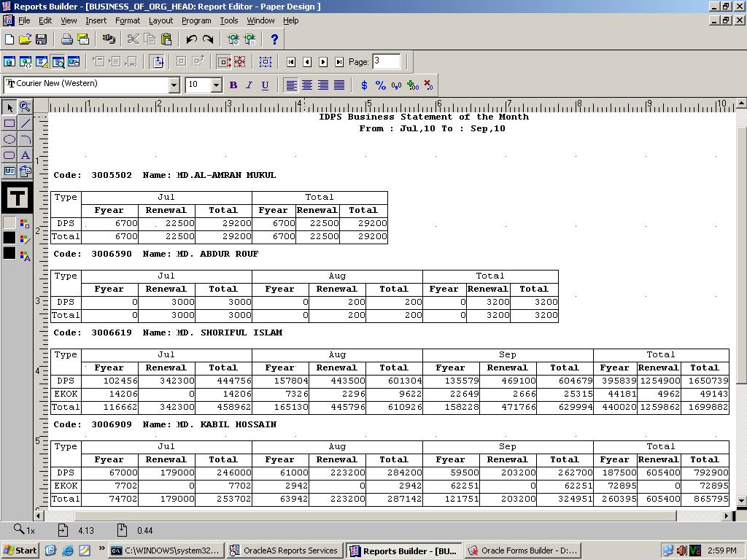
Task: Toggle Underline formatting
Action: 265,85
